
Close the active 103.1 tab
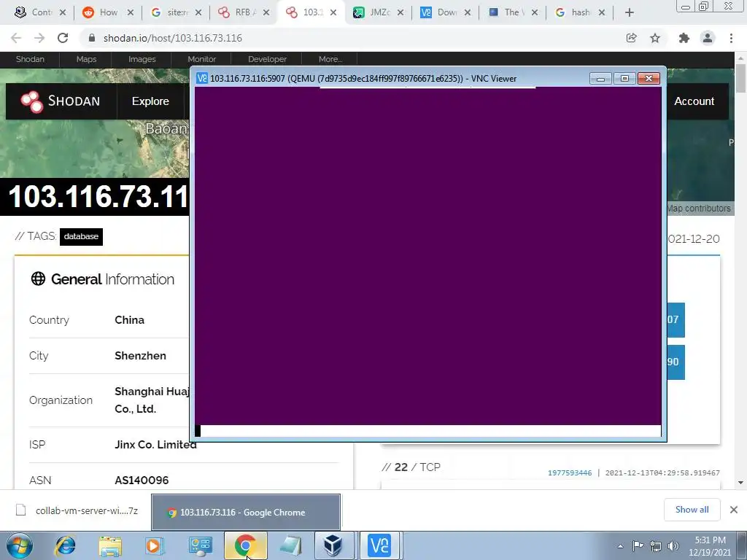[x=333, y=13]
